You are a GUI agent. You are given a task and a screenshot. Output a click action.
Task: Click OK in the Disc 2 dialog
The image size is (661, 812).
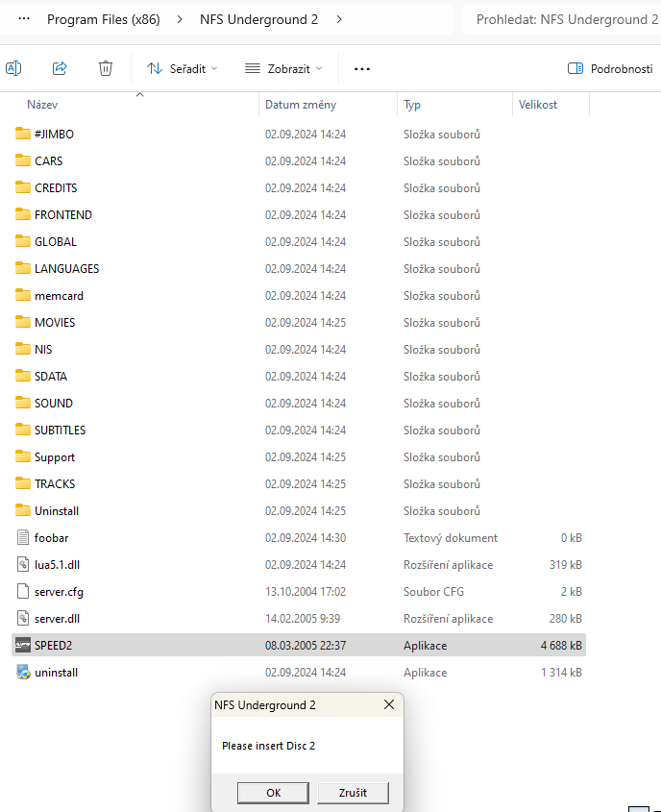tap(273, 793)
